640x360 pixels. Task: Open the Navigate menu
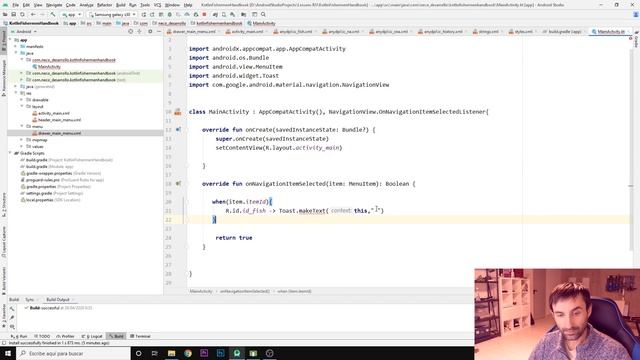click(54, 5)
